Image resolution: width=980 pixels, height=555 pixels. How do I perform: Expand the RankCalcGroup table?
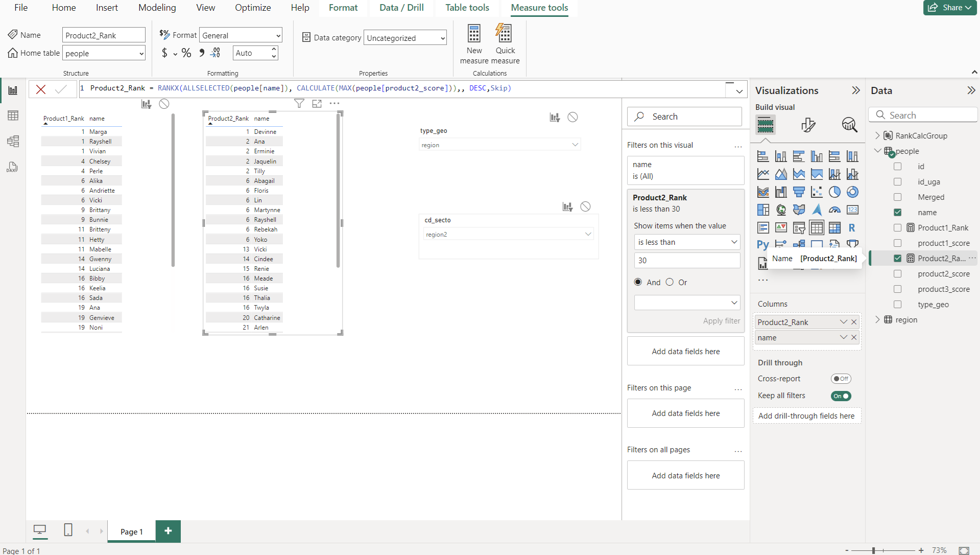click(x=877, y=135)
